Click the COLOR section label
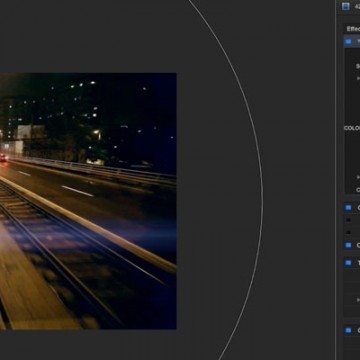 click(352, 128)
